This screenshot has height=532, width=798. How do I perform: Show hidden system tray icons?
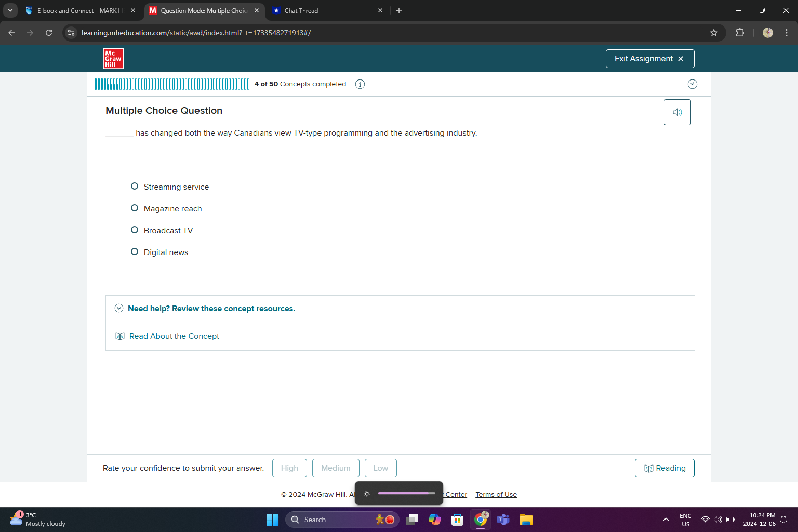coord(666,520)
